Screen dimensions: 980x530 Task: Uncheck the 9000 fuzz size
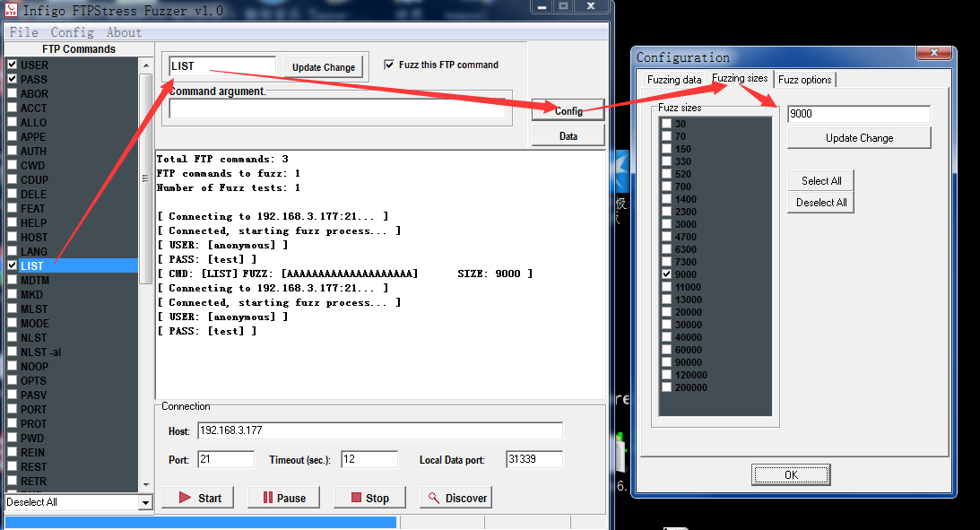coord(667,274)
